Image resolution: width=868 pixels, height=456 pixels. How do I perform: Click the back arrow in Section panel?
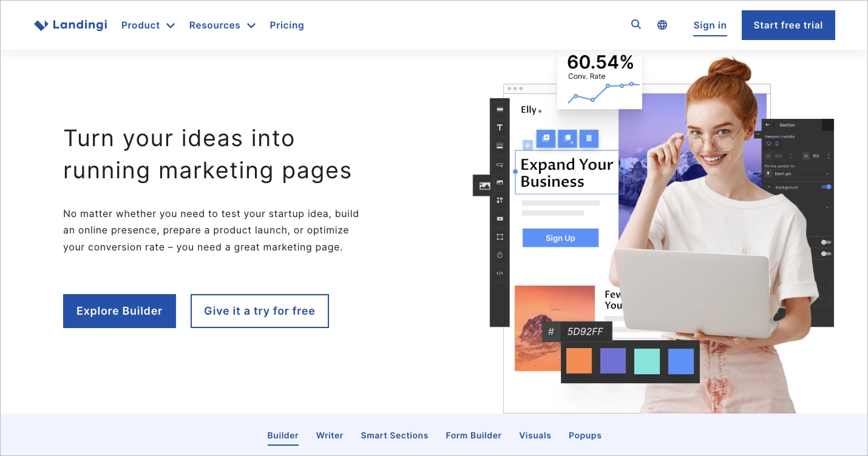pos(767,125)
